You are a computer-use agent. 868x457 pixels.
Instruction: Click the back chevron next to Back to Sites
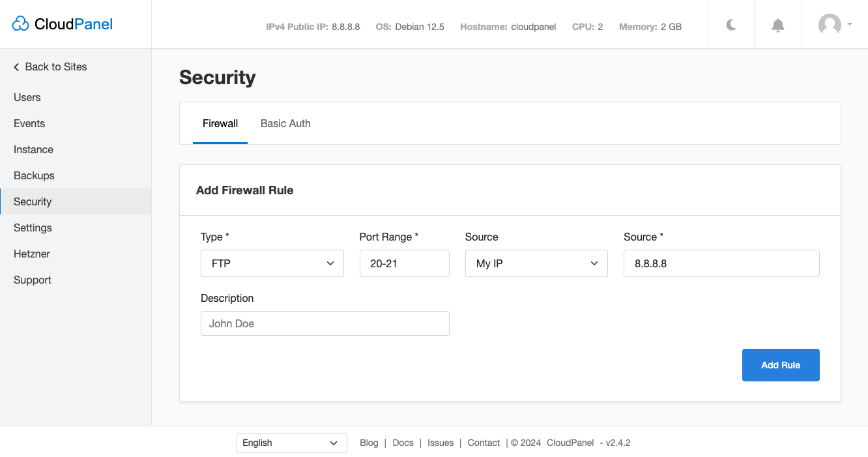[x=16, y=66]
